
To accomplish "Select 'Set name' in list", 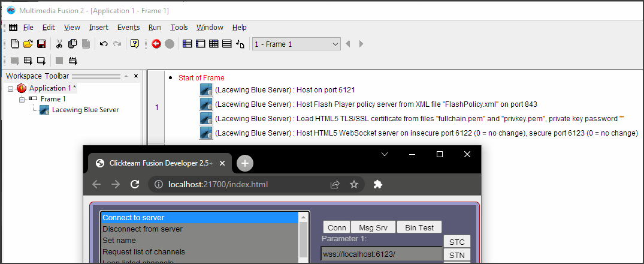I will (x=201, y=240).
